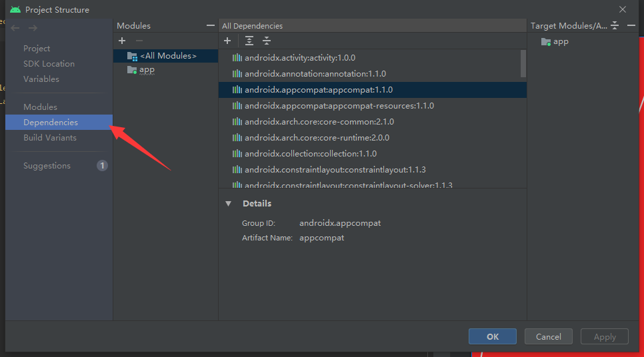Hide the Target Modules panel

[631, 25]
